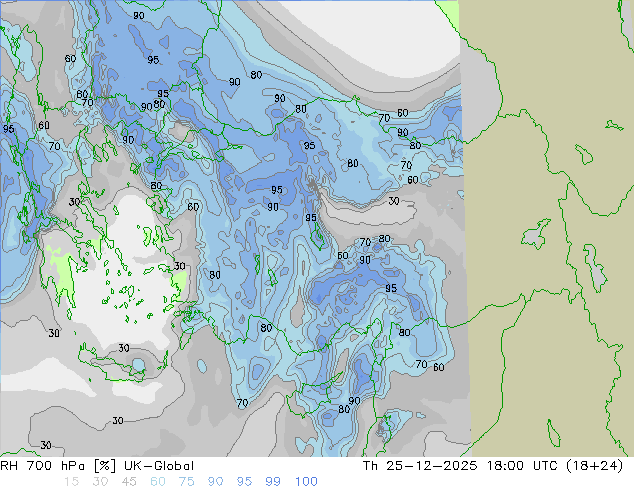Click the legend value 99
Screen dimensions: 634x490
click(273, 482)
